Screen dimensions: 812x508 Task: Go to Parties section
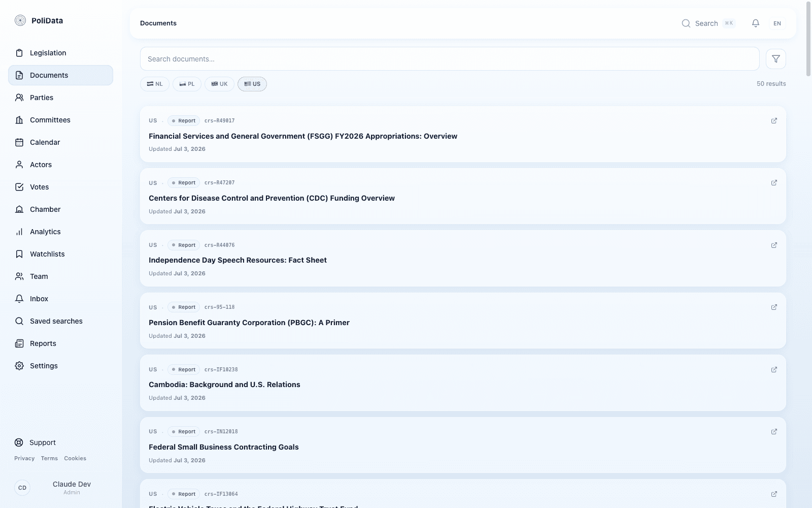(60, 98)
